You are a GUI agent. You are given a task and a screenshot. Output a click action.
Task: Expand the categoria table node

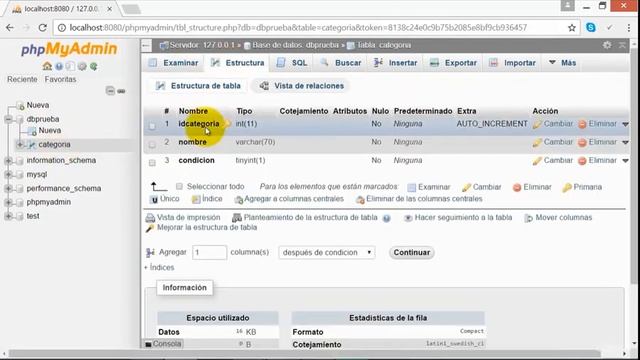[19, 144]
